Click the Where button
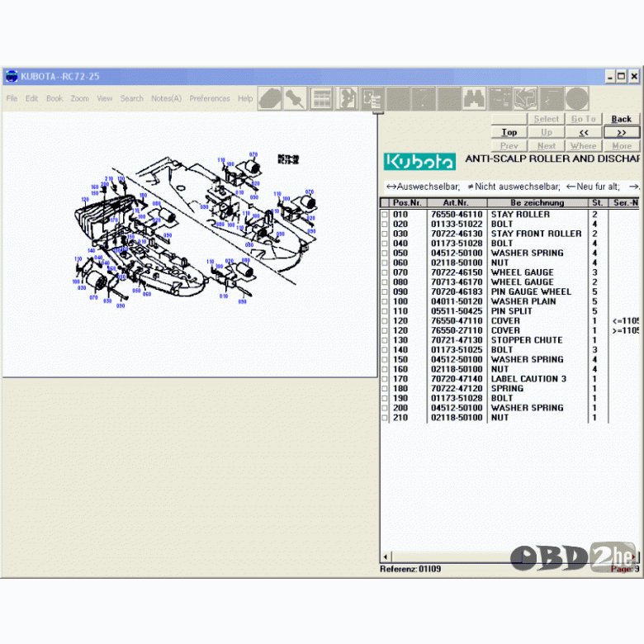Screen dimensions: 644x644 pyautogui.click(x=584, y=146)
